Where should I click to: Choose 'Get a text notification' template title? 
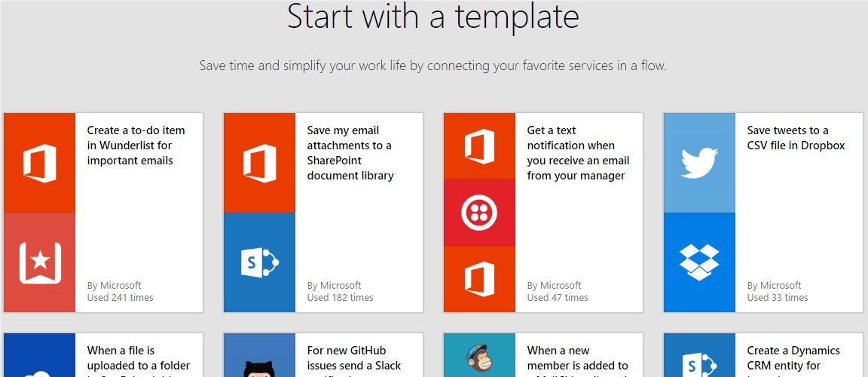click(577, 153)
